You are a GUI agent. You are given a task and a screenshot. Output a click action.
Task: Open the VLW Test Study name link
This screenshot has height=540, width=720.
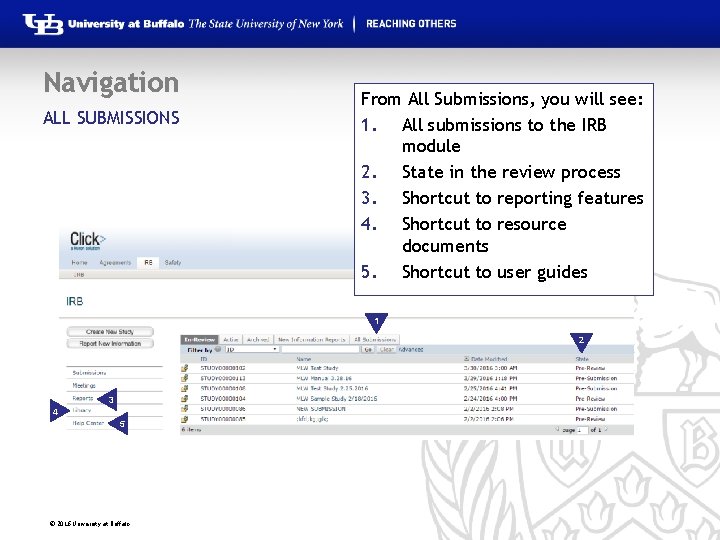coord(317,368)
